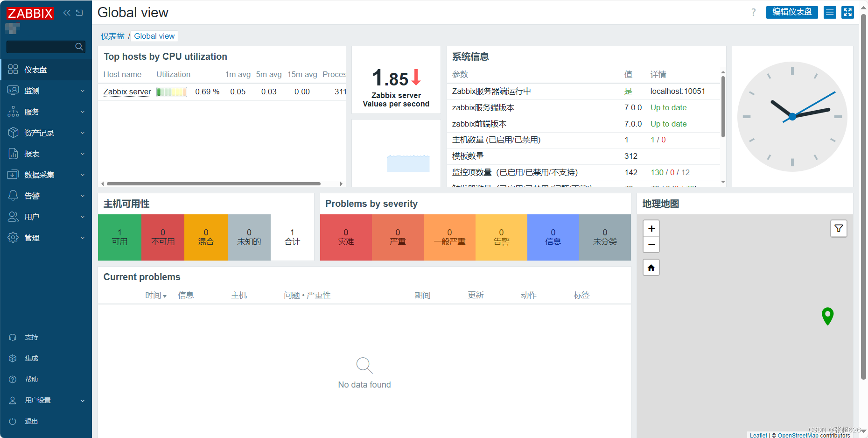Click the 告警 yellow severity tile

click(x=501, y=237)
